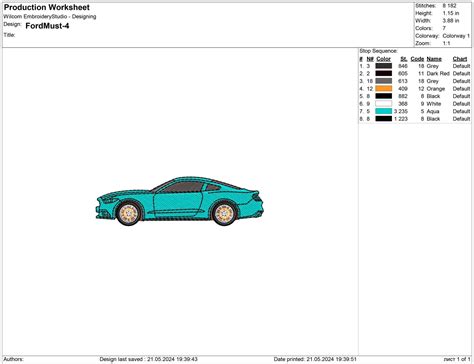Click the 'Dark Red' thread name

pos(438,73)
